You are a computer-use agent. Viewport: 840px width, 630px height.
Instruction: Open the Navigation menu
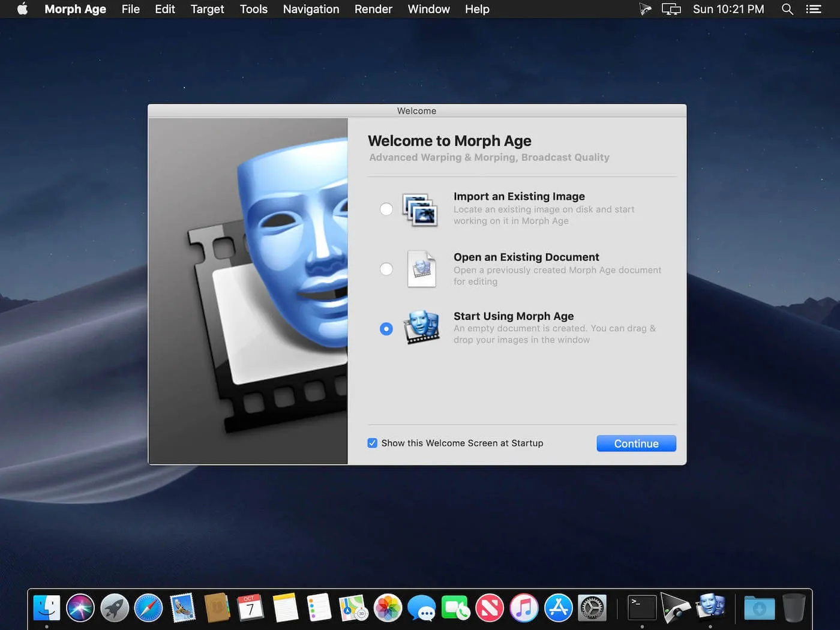(x=311, y=9)
